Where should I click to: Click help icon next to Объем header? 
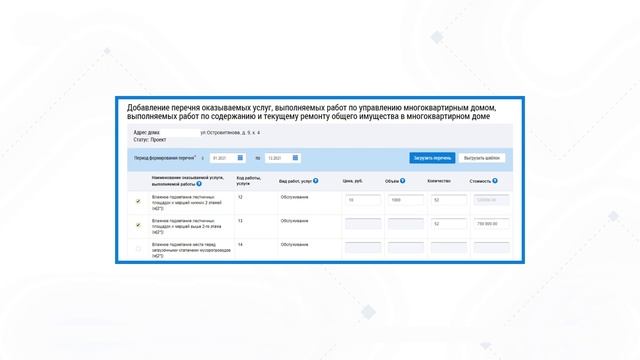(x=402, y=180)
